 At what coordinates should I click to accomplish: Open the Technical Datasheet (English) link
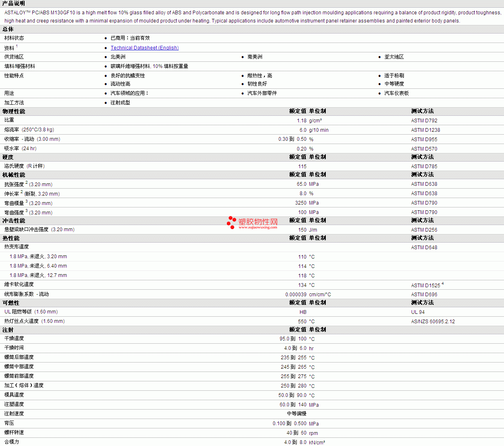144,48
